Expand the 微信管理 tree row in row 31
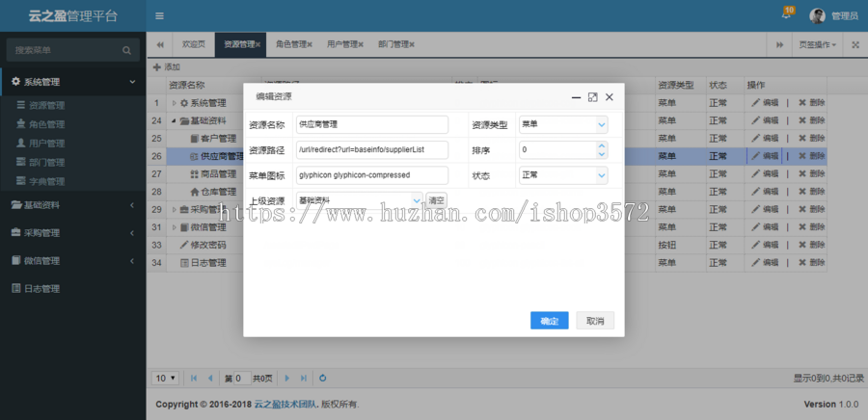This screenshot has width=868, height=420. (x=174, y=227)
